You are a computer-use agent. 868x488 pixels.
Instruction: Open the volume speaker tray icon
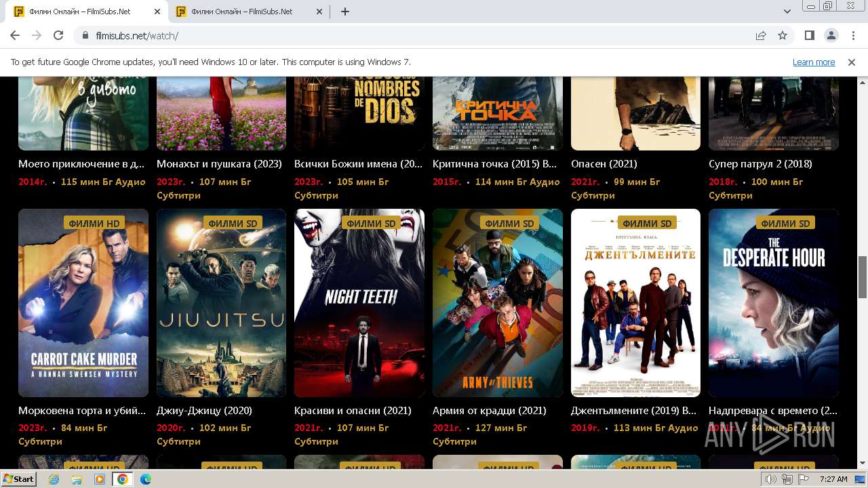(x=771, y=479)
